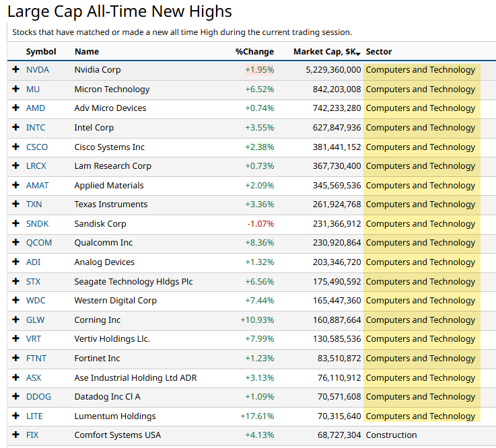Select Lumentum Holdings +17.61% change value
The height and width of the screenshot is (448, 496).
pos(257,416)
